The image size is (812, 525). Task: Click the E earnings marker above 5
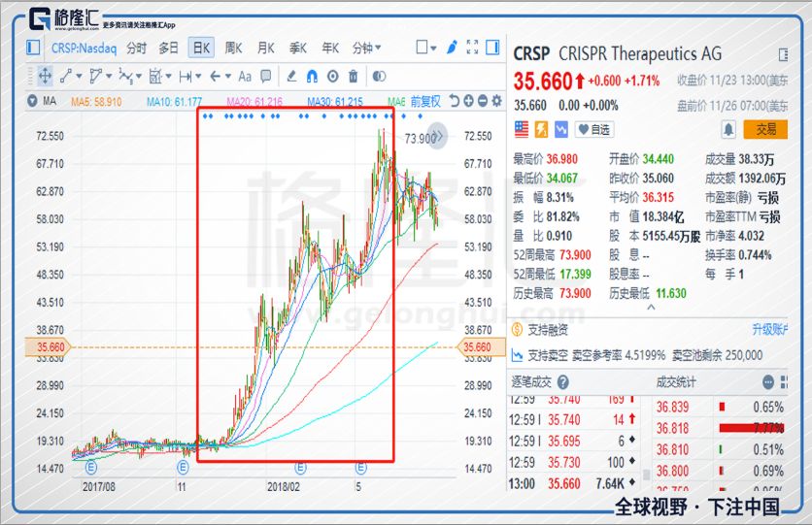(x=361, y=468)
